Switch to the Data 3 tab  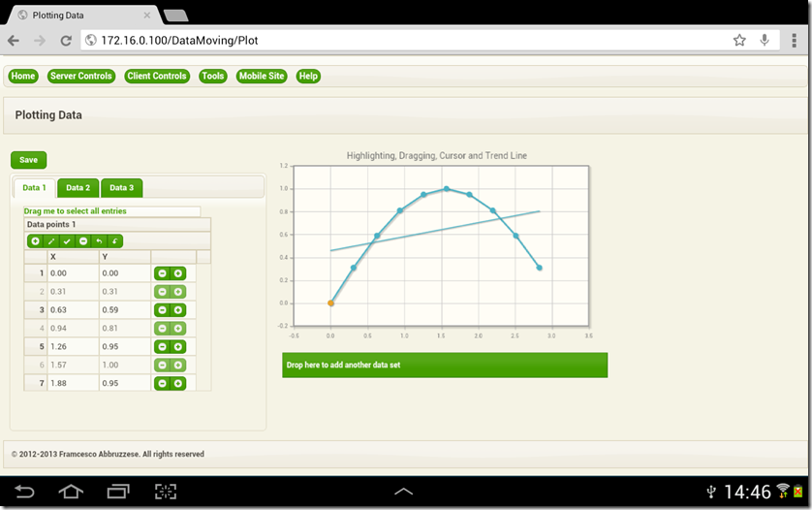pyautogui.click(x=122, y=188)
